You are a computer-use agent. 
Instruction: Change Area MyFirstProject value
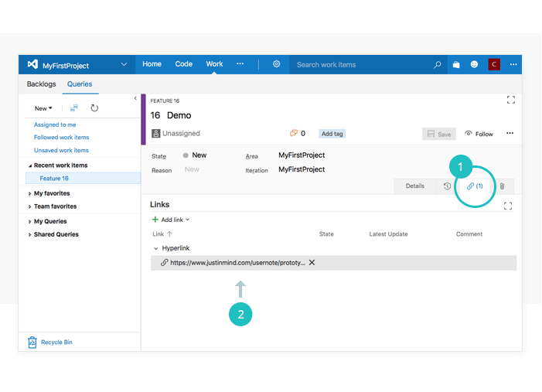[302, 155]
